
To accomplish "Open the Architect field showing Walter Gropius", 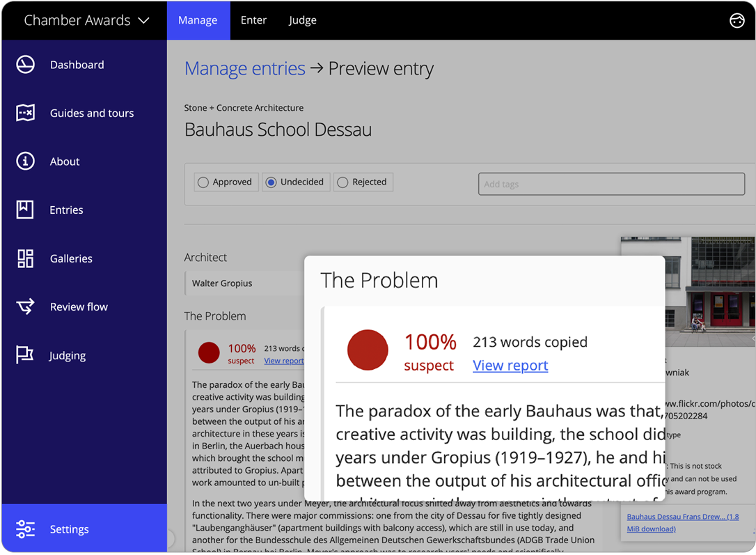I will point(222,283).
